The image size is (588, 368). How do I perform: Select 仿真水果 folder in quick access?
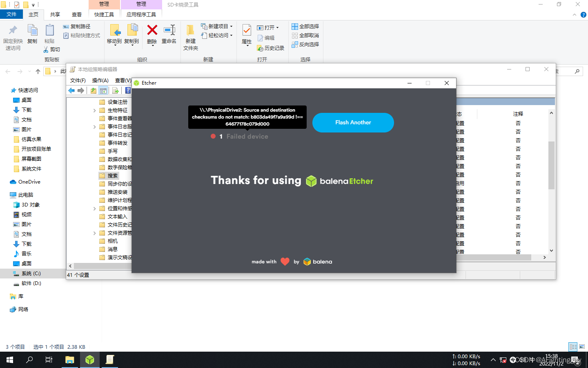[27, 139]
